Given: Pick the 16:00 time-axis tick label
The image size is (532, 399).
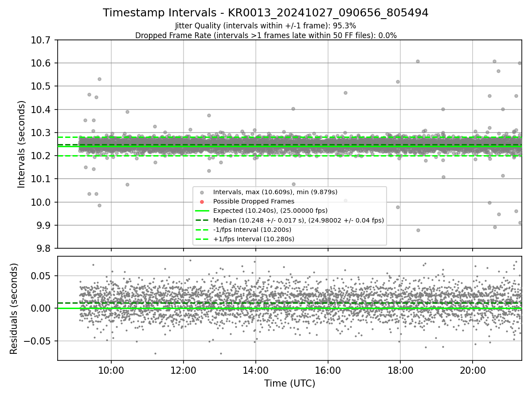Looking at the screenshot, I should (328, 370).
